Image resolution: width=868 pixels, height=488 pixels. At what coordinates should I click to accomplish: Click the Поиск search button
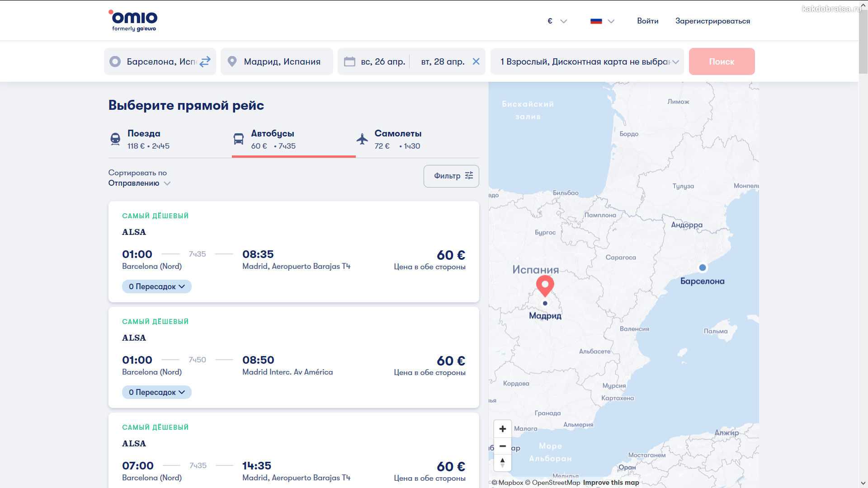pos(722,61)
